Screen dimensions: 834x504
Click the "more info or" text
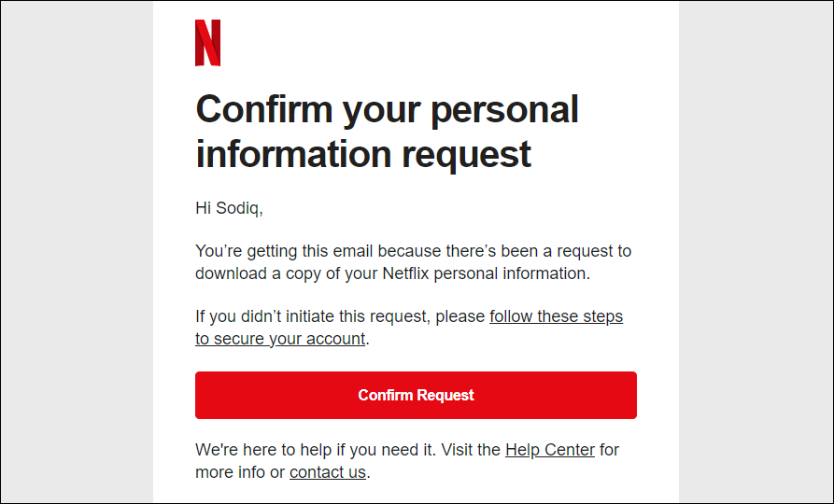tap(240, 472)
